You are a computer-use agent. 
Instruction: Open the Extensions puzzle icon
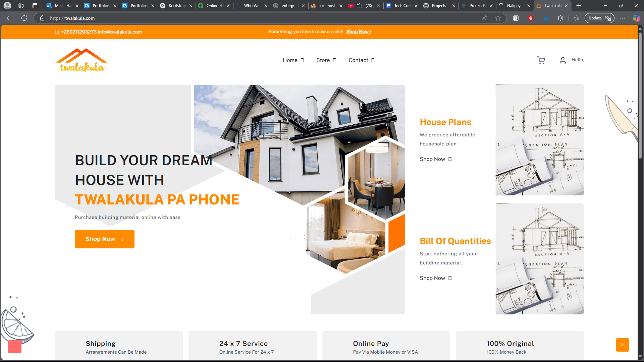coord(560,18)
